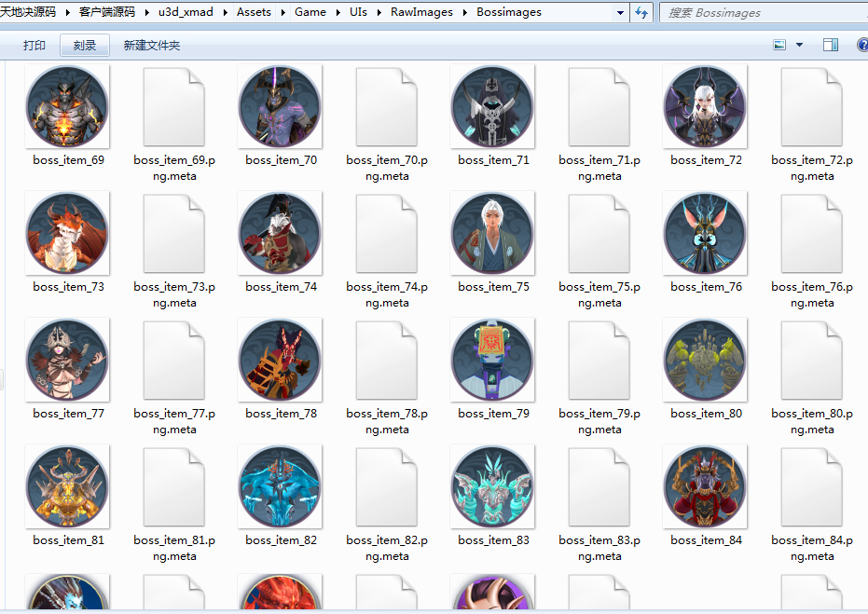
Task: Click the boss_item_72 winged demon thumbnail
Action: (x=705, y=106)
